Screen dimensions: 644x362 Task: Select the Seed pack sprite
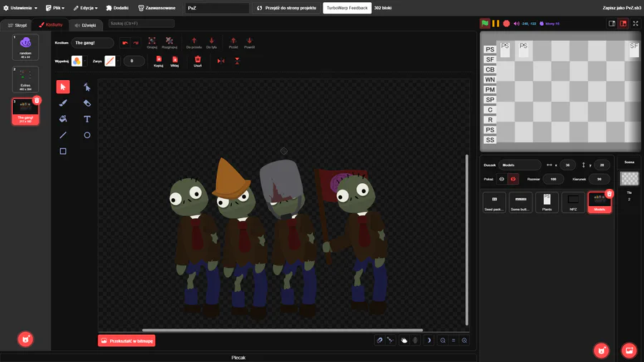(x=494, y=202)
